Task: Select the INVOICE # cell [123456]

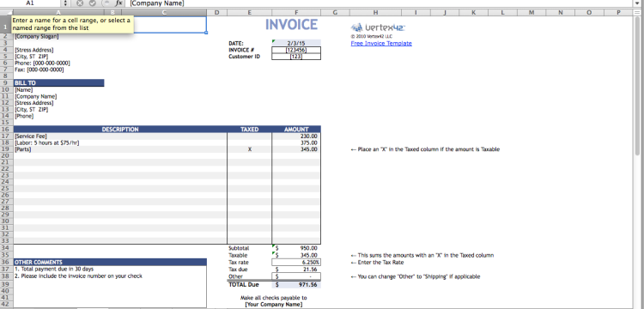Action: (x=296, y=50)
